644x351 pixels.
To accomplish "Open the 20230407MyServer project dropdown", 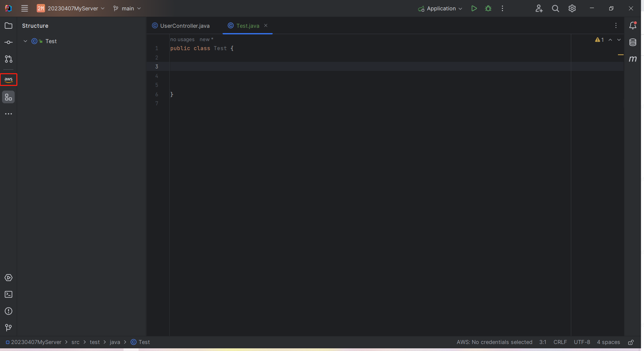I will (x=71, y=9).
